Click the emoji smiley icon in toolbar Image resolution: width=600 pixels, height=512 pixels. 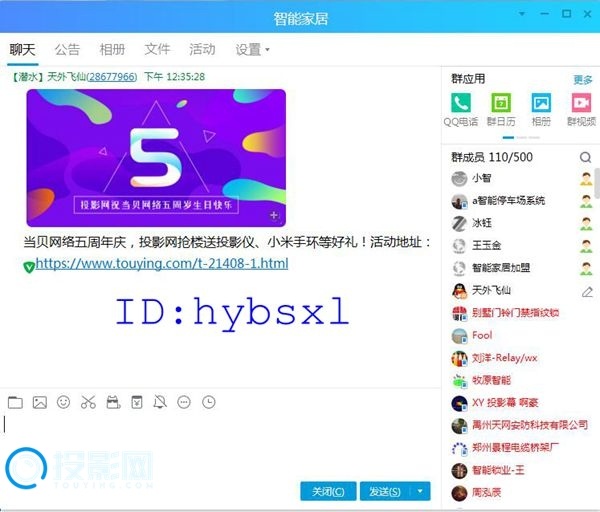point(64,402)
